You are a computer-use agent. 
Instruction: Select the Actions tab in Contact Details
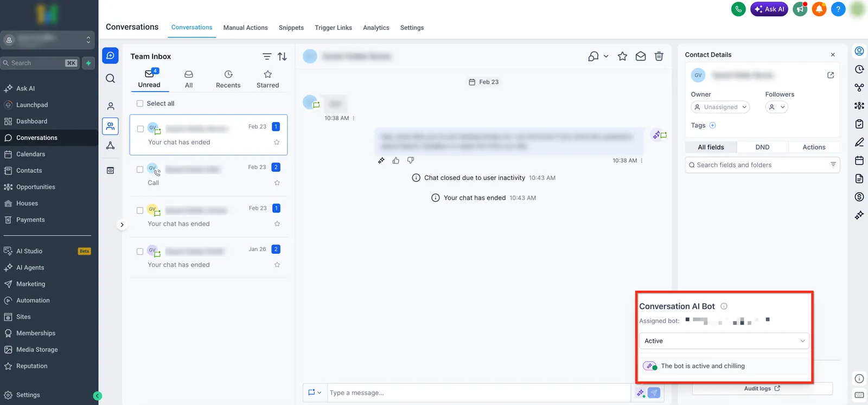(814, 147)
